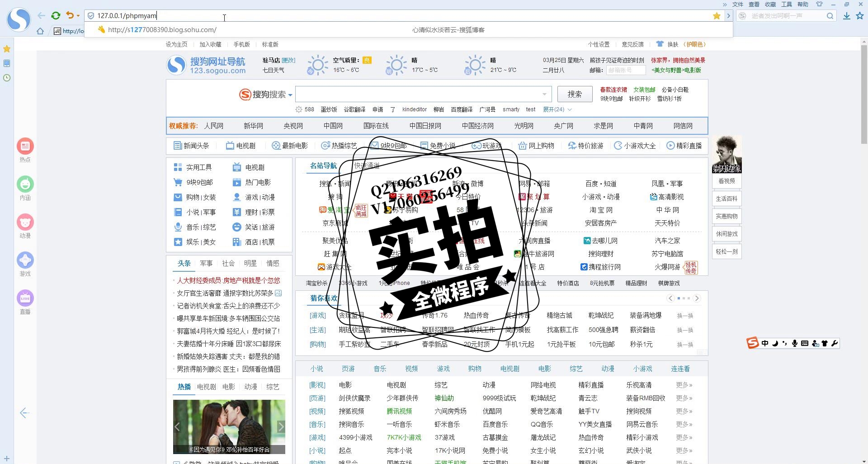Image resolution: width=868 pixels, height=464 pixels.
Task: Click the magnifier icon in the browser search box
Action: 830,16
